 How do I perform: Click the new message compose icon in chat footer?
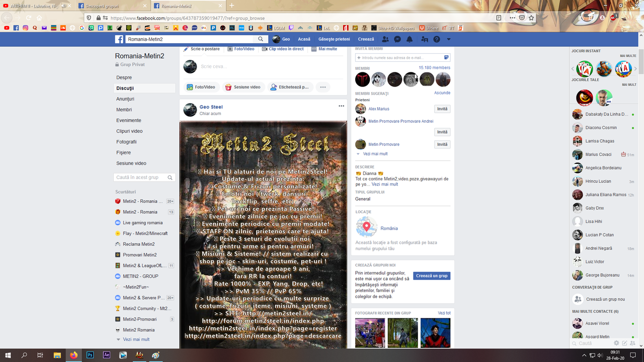tap(624, 343)
